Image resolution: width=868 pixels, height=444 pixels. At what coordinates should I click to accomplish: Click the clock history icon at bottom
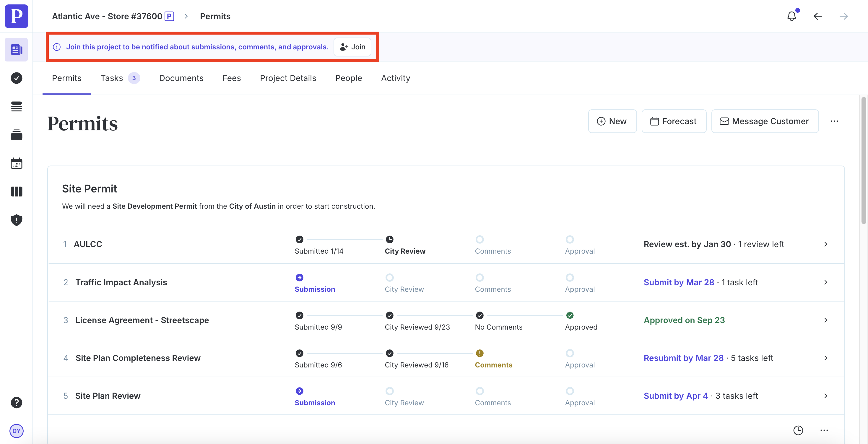point(798,430)
